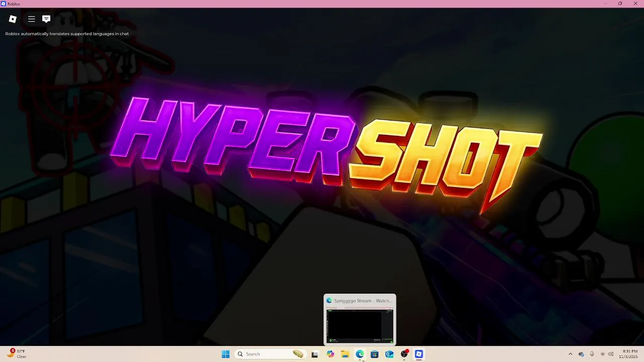This screenshot has height=362, width=644.
Task: Click the microphone tray icon
Action: tap(592, 354)
